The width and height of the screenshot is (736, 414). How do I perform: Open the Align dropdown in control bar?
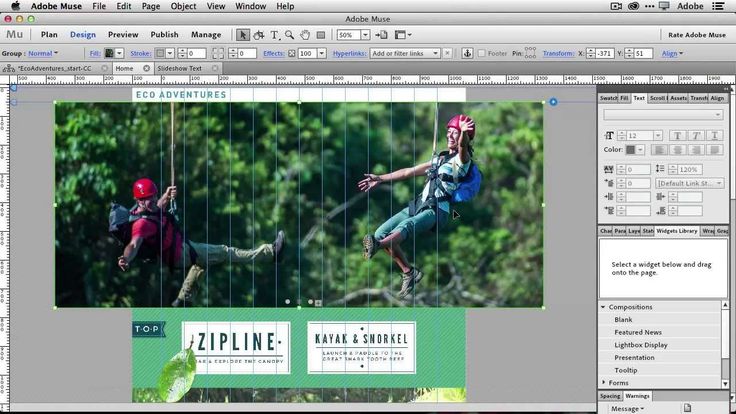(672, 54)
